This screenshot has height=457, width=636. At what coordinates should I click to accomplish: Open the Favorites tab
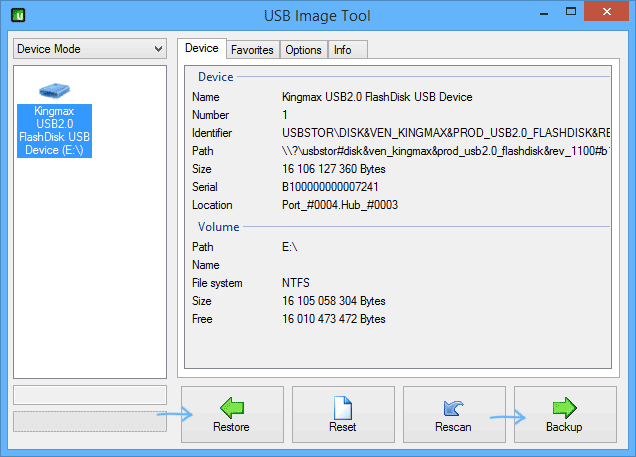click(x=251, y=50)
